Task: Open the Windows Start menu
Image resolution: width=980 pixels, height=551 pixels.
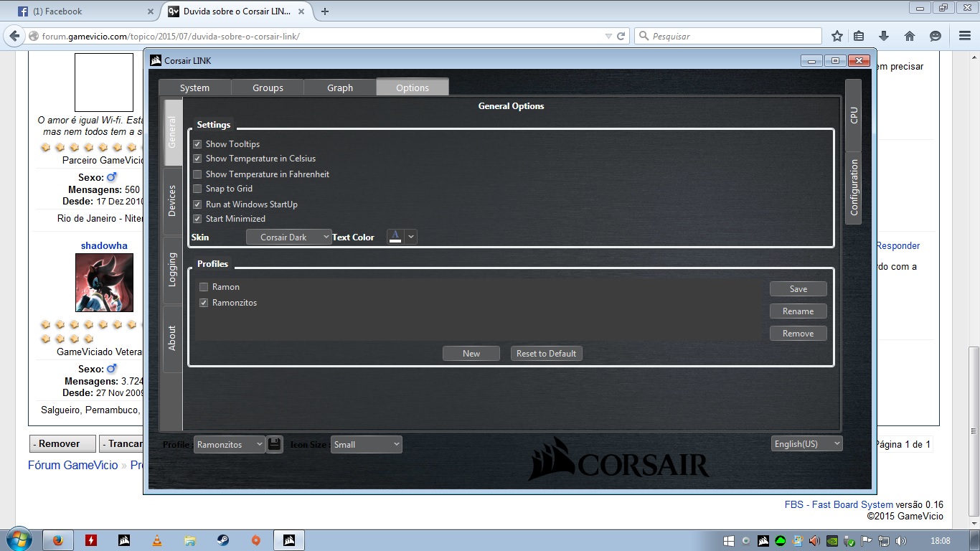Action: (x=18, y=540)
